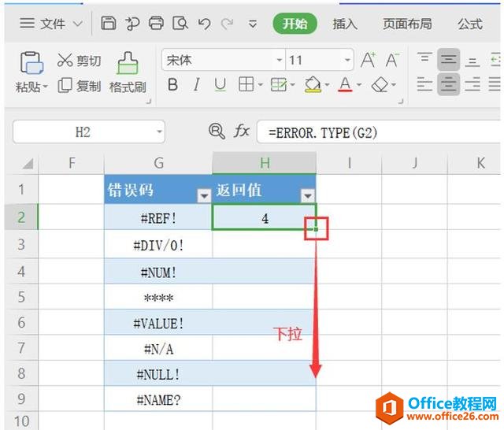Increase font size with A+ icon
The image size is (504, 430).
[368, 60]
